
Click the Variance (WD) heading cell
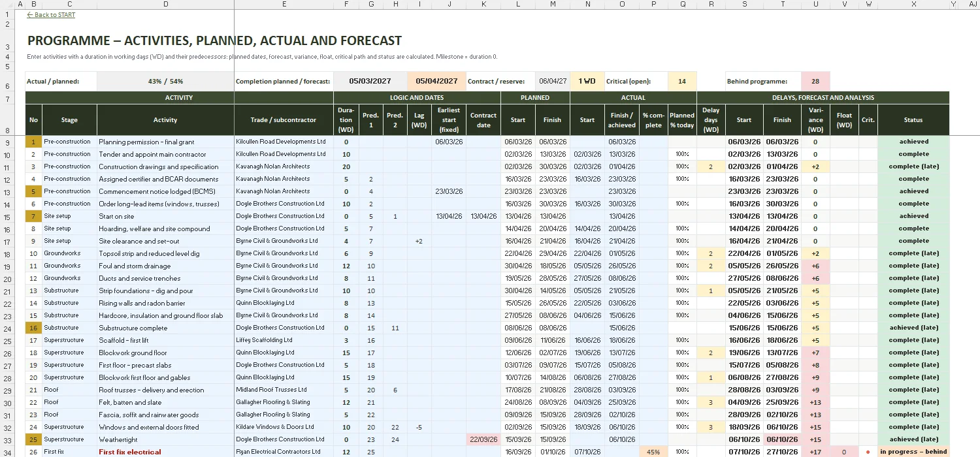815,120
